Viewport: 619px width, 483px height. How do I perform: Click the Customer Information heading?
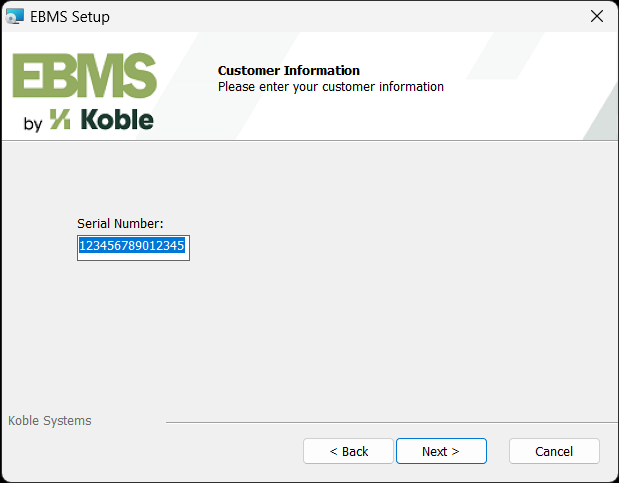[x=288, y=71]
